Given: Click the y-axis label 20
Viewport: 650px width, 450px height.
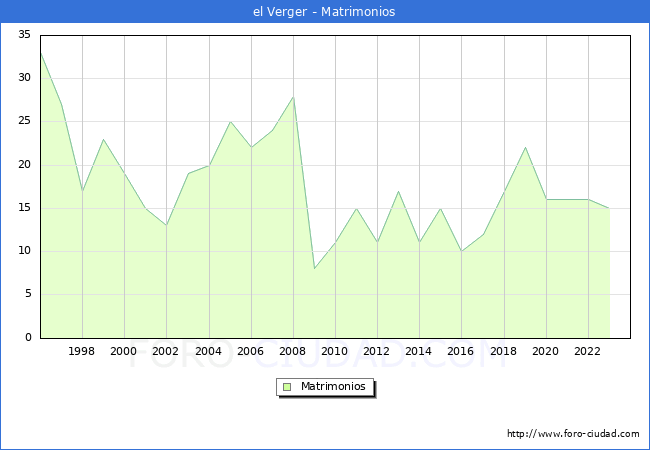Looking at the screenshot, I should coord(25,165).
